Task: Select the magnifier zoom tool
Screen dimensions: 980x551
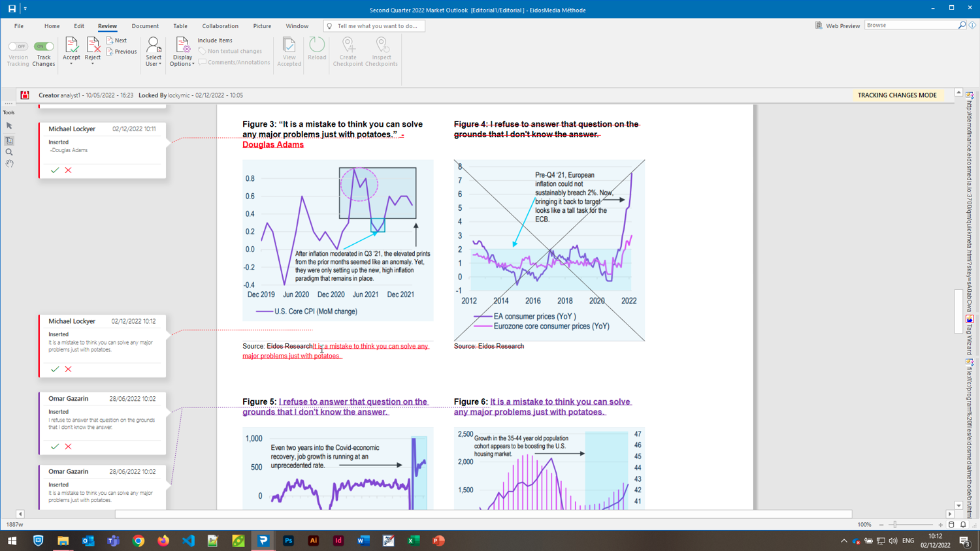Action: click(9, 152)
